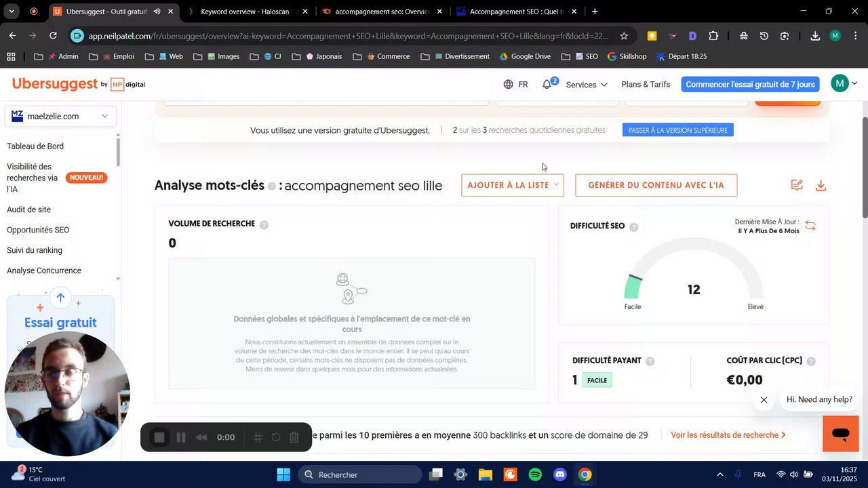Expand the Ajouter à la liste dropdown

coord(513,185)
